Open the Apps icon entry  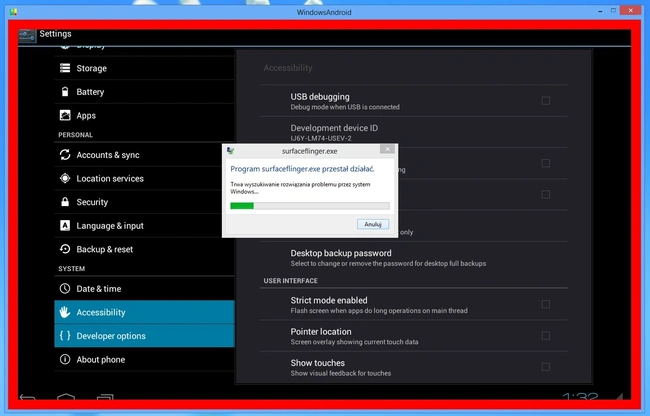coord(65,115)
